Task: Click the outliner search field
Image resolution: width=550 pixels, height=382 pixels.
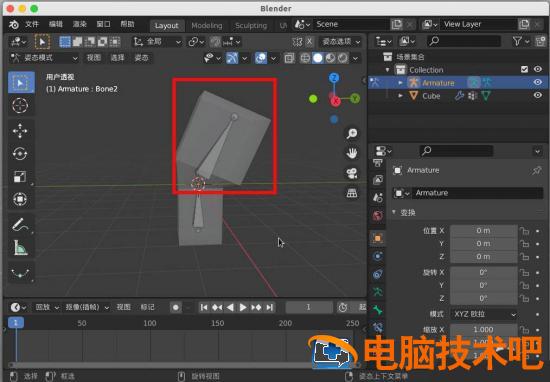Action: [x=463, y=41]
